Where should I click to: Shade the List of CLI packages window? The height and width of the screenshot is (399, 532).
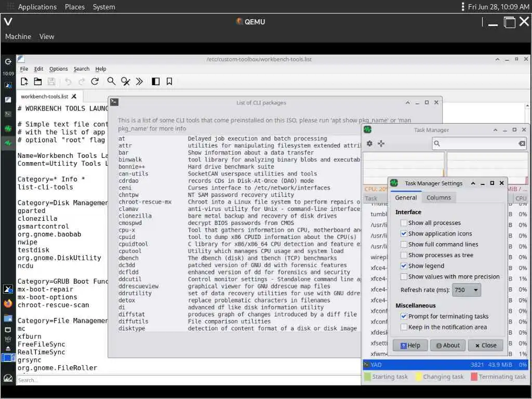(x=408, y=102)
